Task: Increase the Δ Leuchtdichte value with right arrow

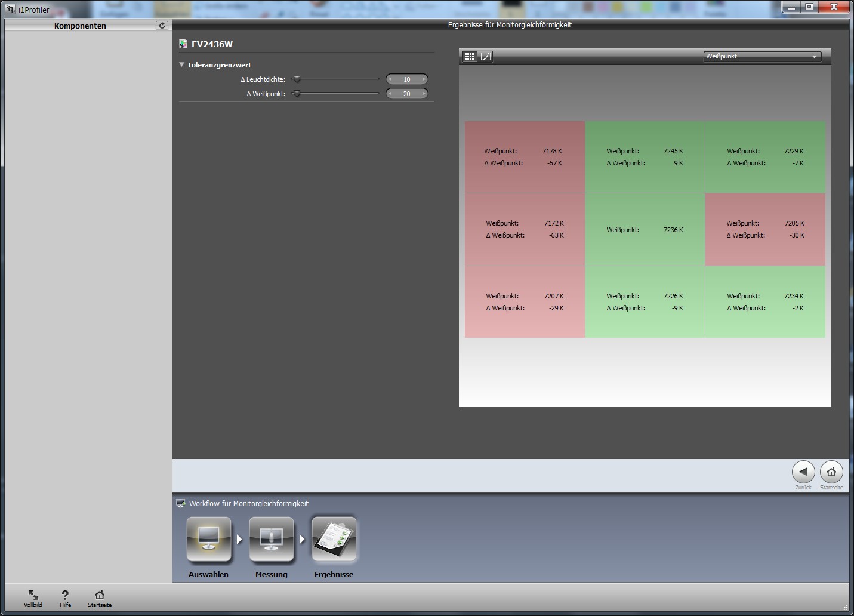Action: (424, 79)
